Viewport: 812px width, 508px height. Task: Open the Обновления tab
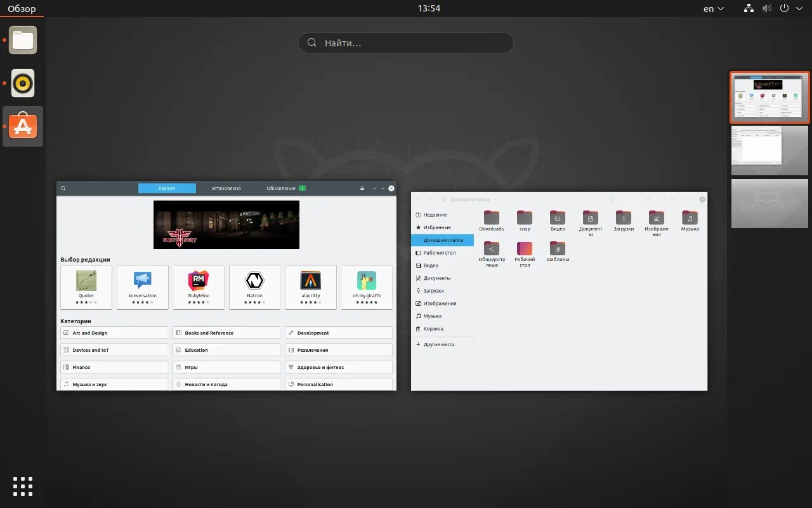coord(284,188)
